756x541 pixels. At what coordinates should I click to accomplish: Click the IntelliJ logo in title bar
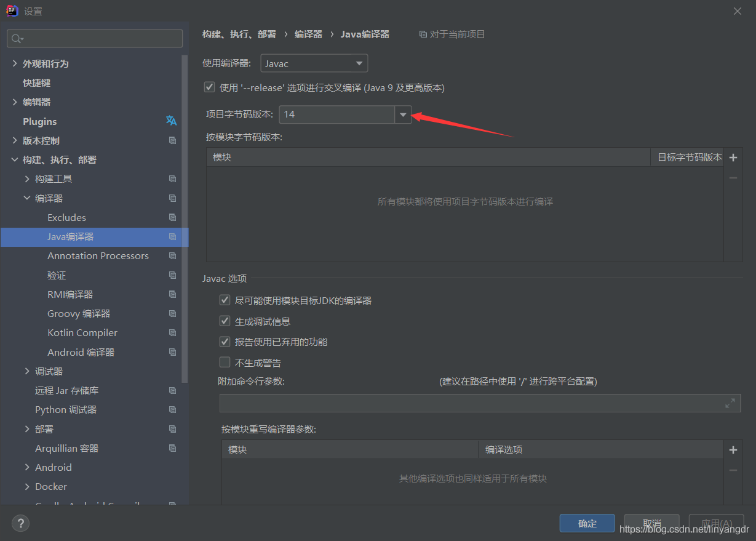tap(12, 11)
